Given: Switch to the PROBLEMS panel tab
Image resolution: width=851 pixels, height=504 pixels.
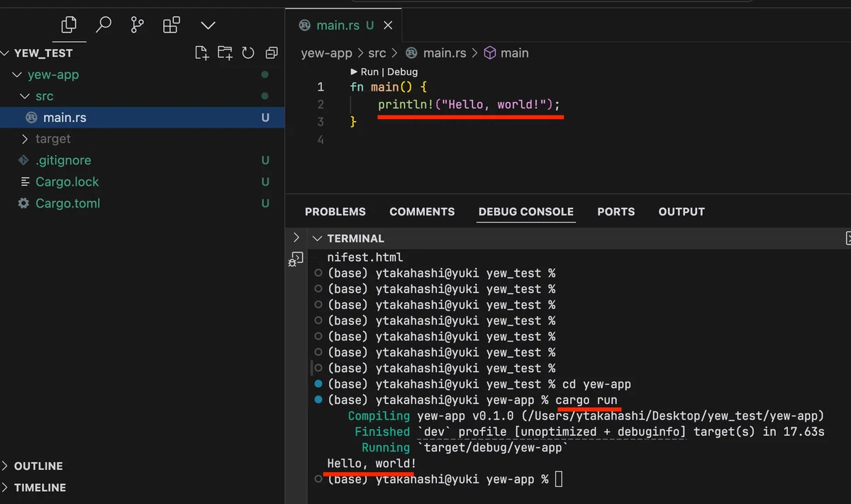Looking at the screenshot, I should 335,211.
